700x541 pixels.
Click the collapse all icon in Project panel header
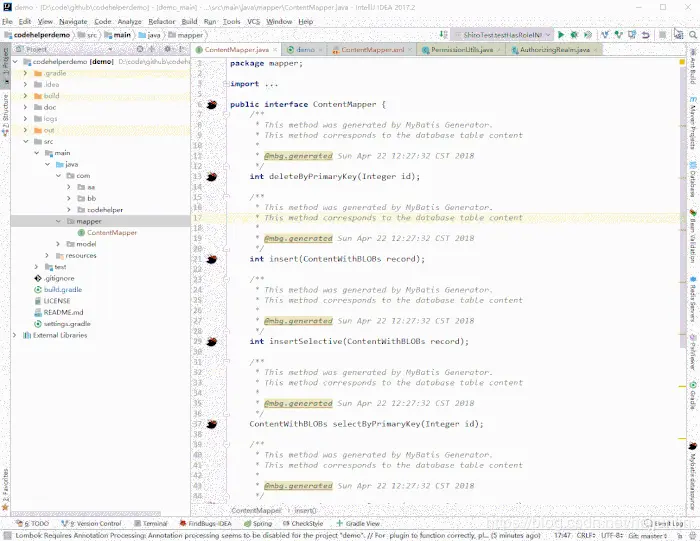[152, 49]
